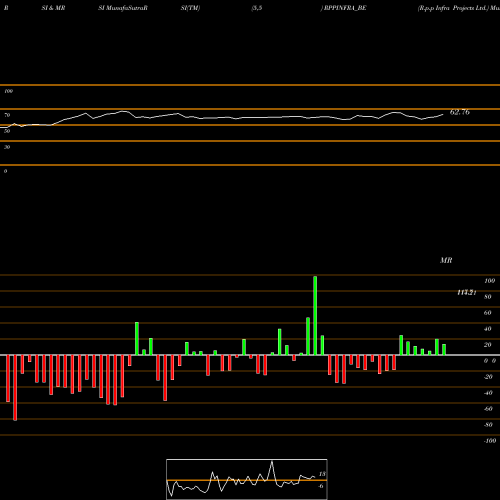This screenshot has width=500, height=500.
Task: Click the '(5,5' parameter text
Action: (x=257, y=8)
